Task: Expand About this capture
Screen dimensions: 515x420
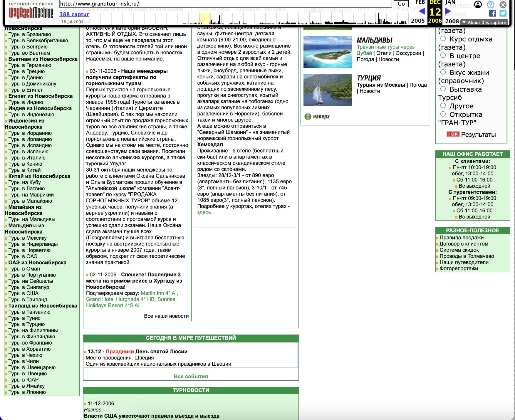Action: coord(484,22)
